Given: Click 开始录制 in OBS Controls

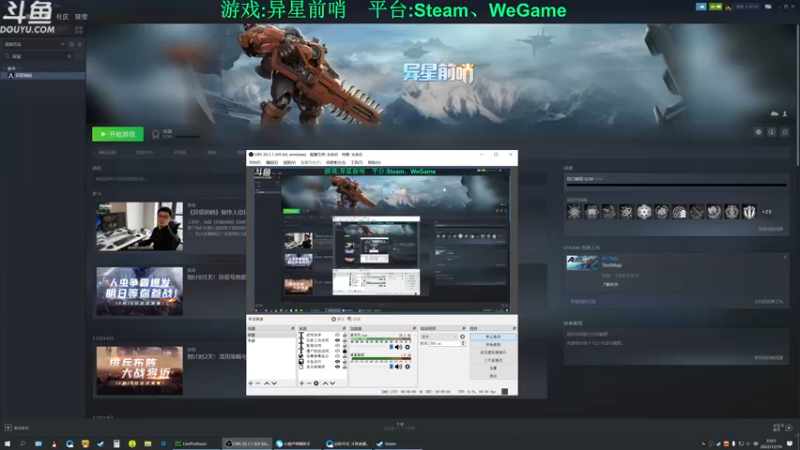Looking at the screenshot, I should click(493, 344).
